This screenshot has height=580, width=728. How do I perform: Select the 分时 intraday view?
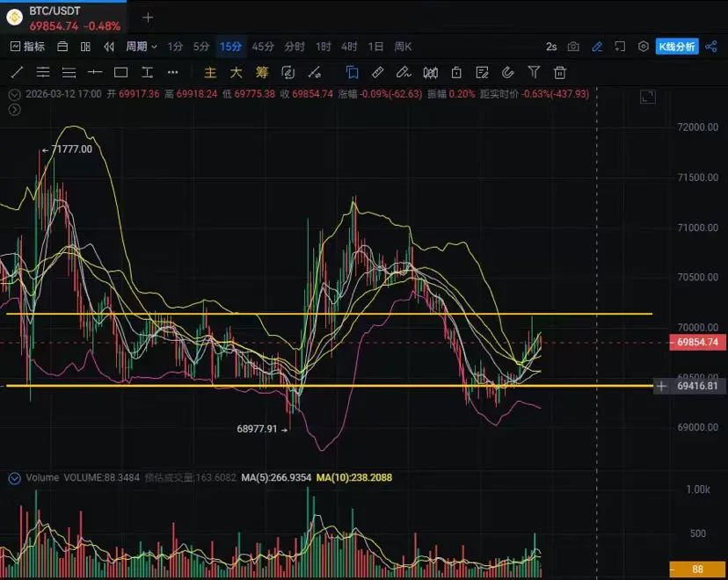295,47
